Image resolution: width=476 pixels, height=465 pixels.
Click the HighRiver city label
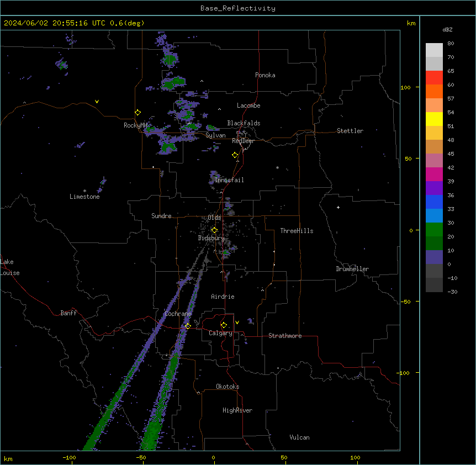point(237,410)
